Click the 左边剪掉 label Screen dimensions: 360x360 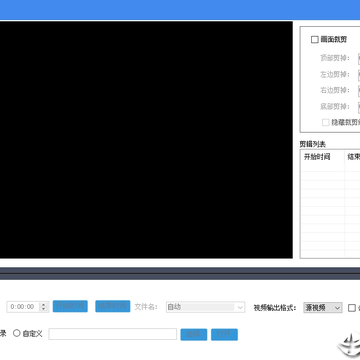pos(335,74)
